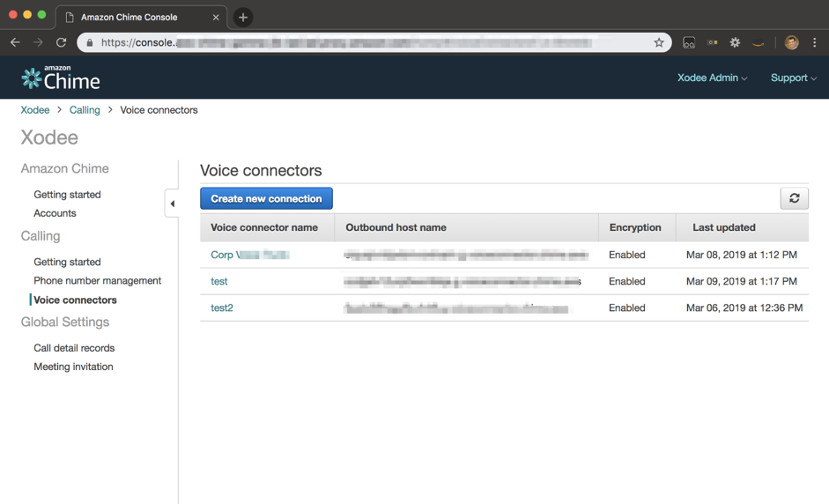The width and height of the screenshot is (829, 504).
Task: Click the Xodee breadcrumb link
Action: (x=35, y=110)
